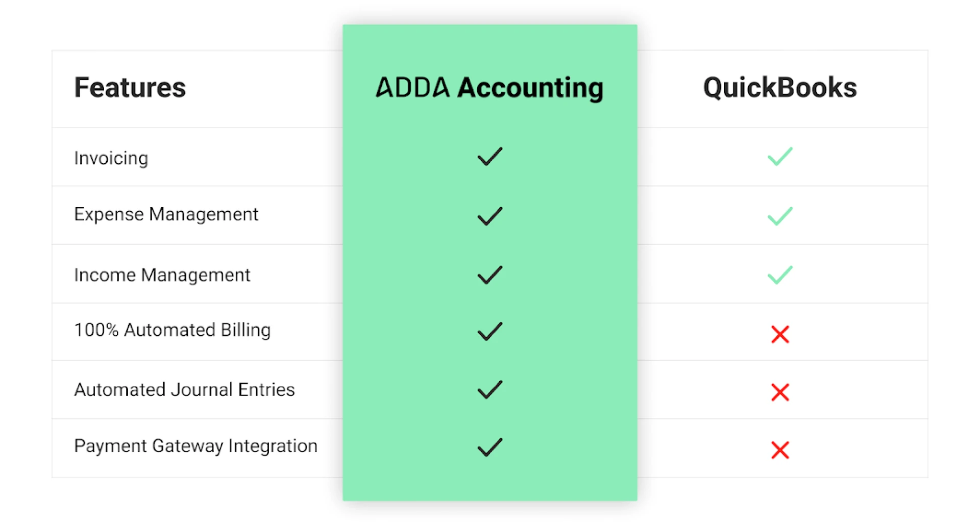Click ADDA checkmark for Expense Management
Image resolution: width=980 pixels, height=522 pixels.
[489, 216]
